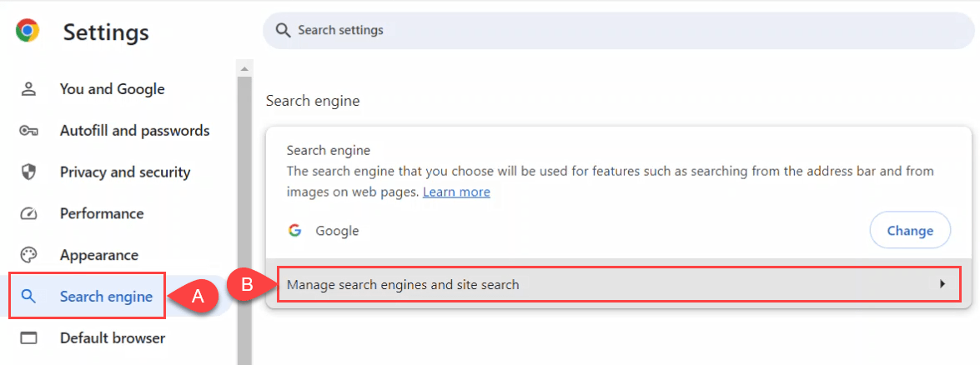Click the palette Appearance icon
The image size is (980, 365).
[x=29, y=255]
